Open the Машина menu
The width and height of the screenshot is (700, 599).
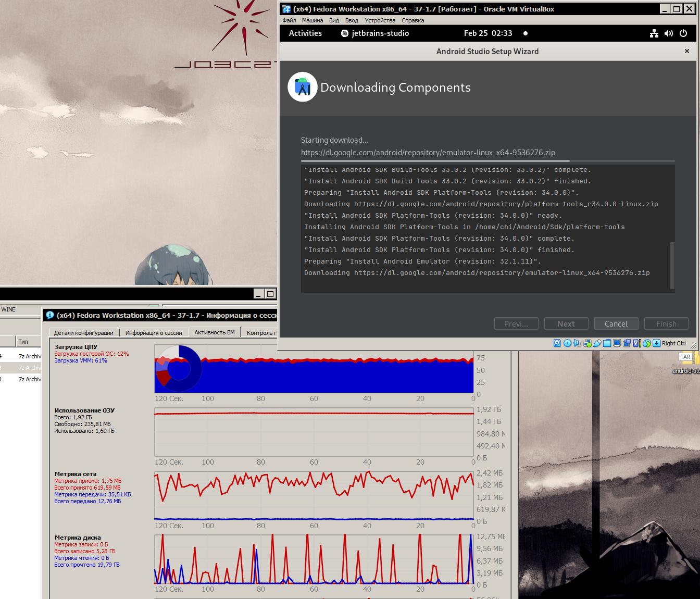(x=312, y=20)
